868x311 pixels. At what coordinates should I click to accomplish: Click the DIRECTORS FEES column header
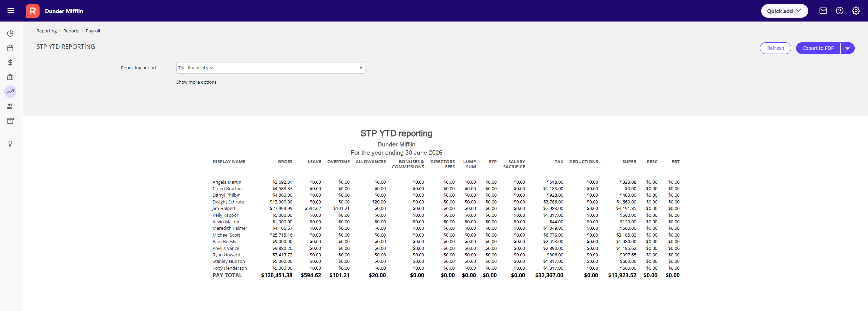click(x=443, y=164)
